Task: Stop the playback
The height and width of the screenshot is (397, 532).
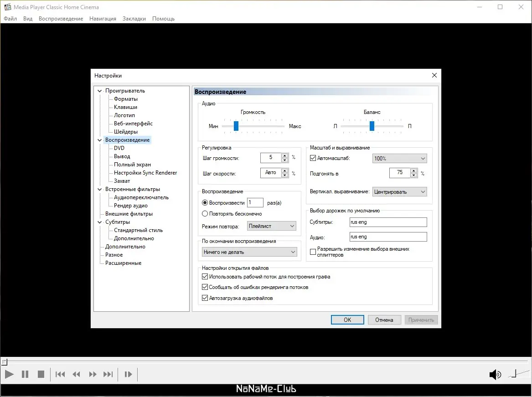Action: tap(41, 374)
